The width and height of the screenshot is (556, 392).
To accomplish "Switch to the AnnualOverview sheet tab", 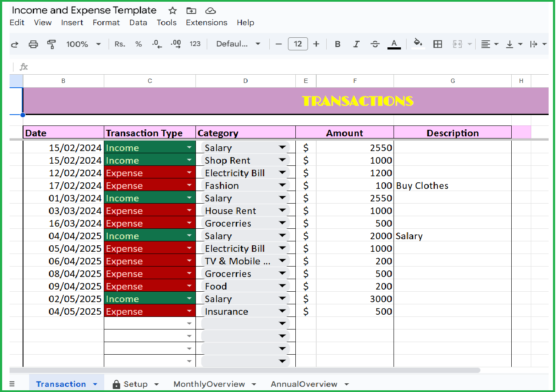I will (x=304, y=384).
